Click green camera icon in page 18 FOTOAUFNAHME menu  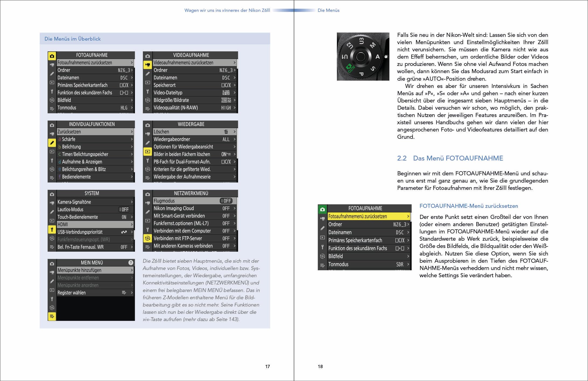coord(322,209)
